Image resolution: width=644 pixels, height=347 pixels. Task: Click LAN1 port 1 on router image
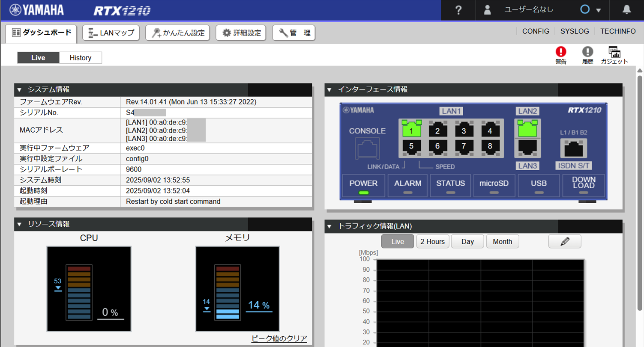(411, 130)
